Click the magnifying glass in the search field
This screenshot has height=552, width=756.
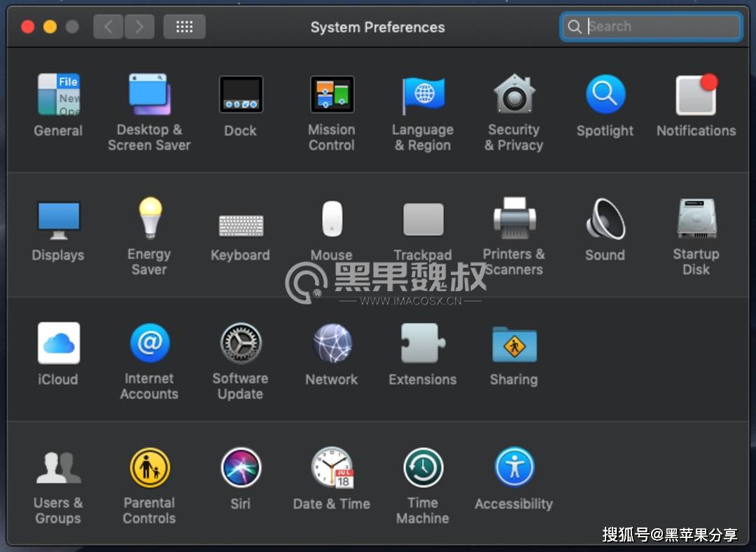pyautogui.click(x=574, y=27)
